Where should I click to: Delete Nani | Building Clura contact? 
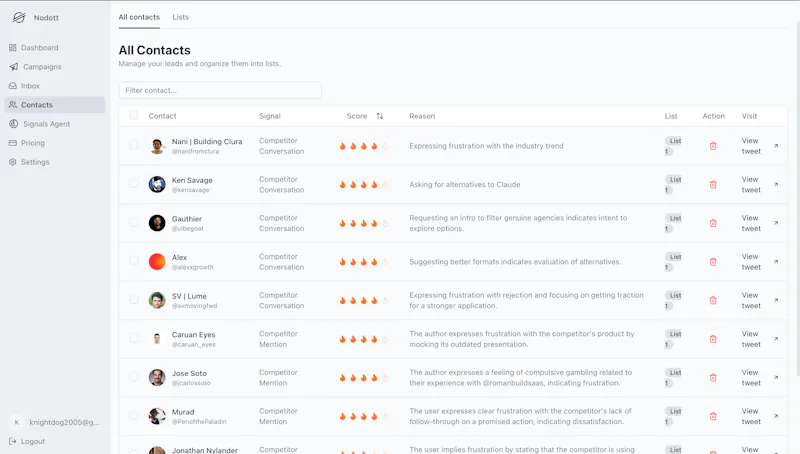pos(713,146)
